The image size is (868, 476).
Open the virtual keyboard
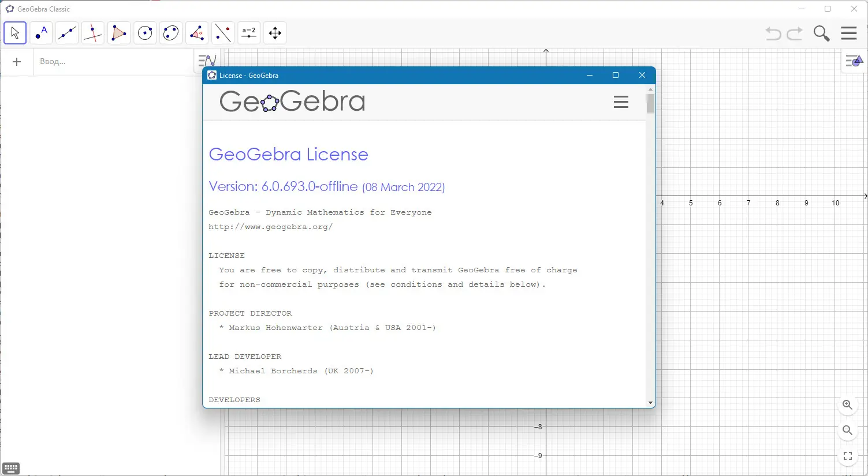tap(11, 468)
